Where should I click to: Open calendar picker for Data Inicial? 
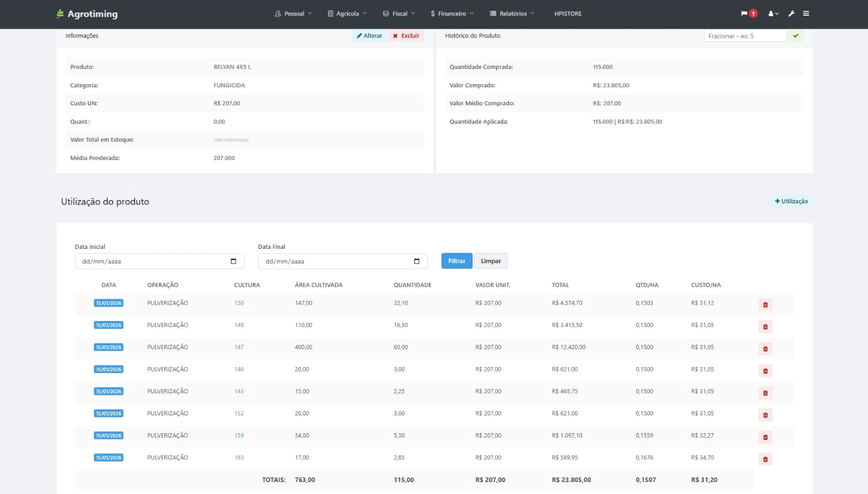[233, 261]
